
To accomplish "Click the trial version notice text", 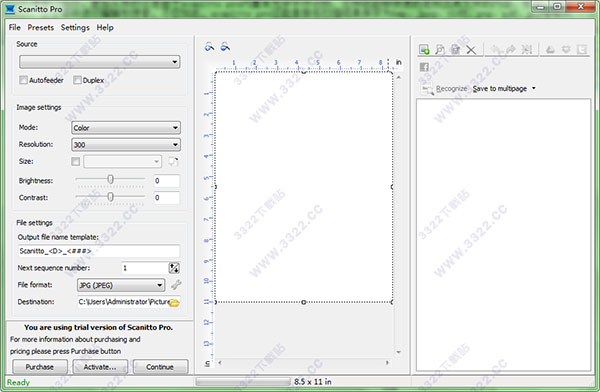I will 98,327.
